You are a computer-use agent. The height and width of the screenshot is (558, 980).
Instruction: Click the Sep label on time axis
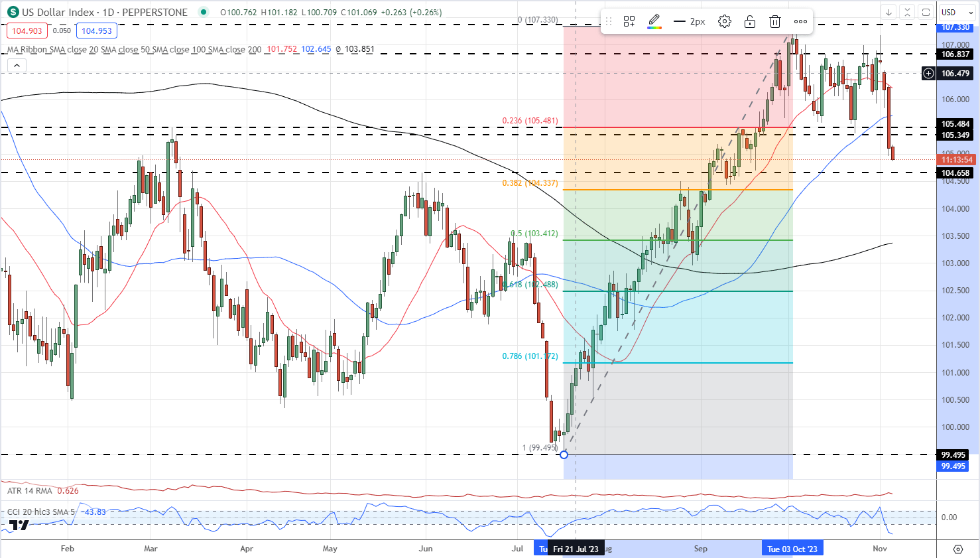[701, 549]
